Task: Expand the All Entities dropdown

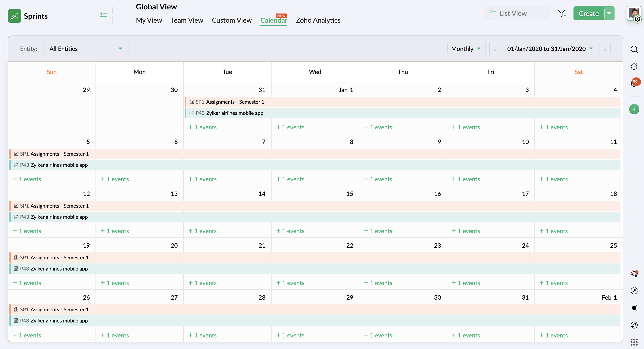Action: pos(87,49)
